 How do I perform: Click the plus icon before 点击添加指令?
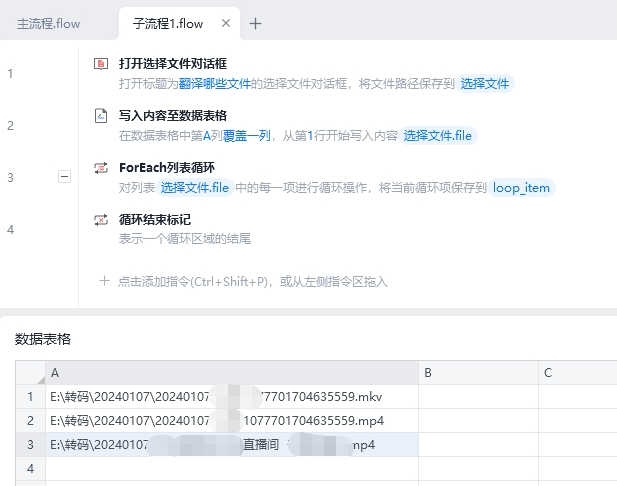coord(104,281)
